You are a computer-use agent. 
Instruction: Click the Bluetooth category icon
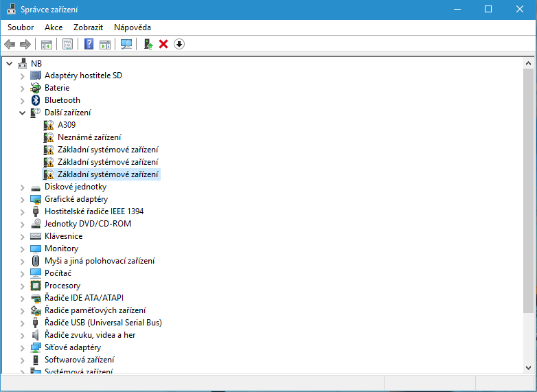(x=36, y=100)
